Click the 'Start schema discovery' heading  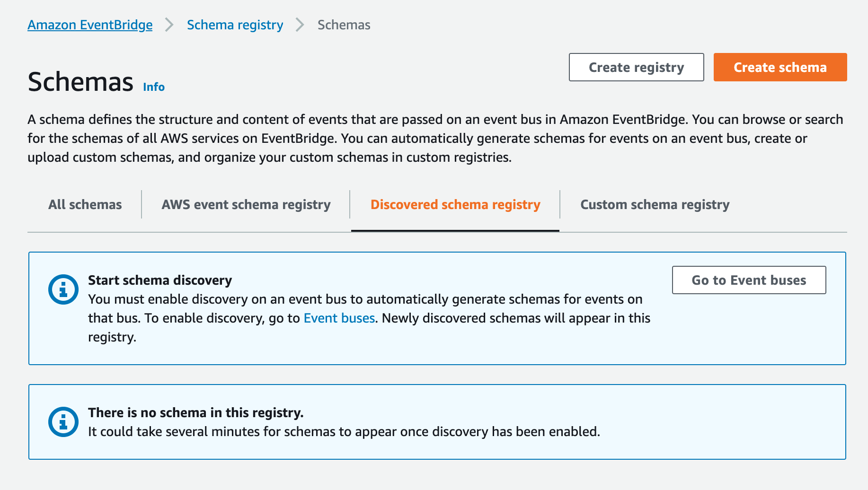tap(160, 280)
